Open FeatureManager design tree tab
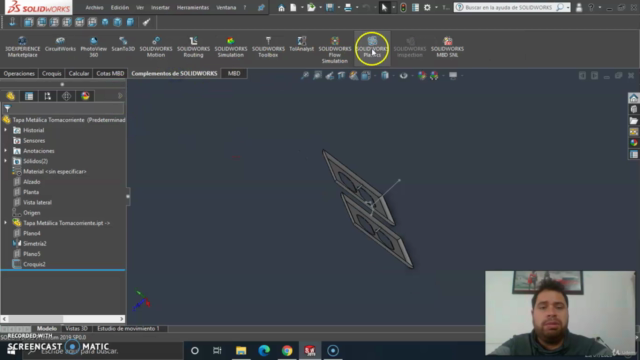This screenshot has height=360, width=640. tap(10, 96)
